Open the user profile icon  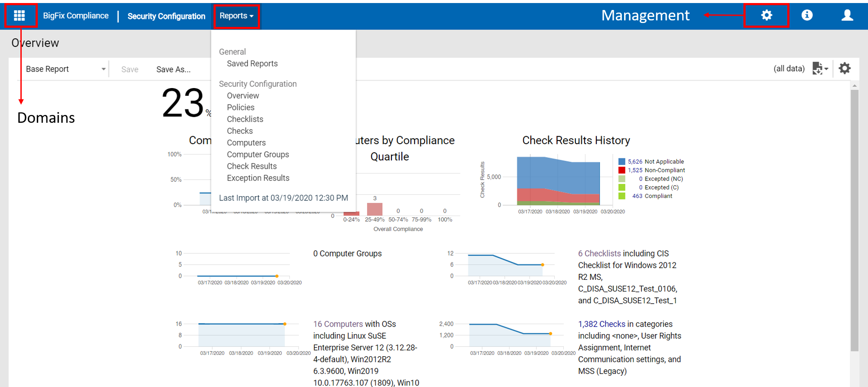pos(847,16)
